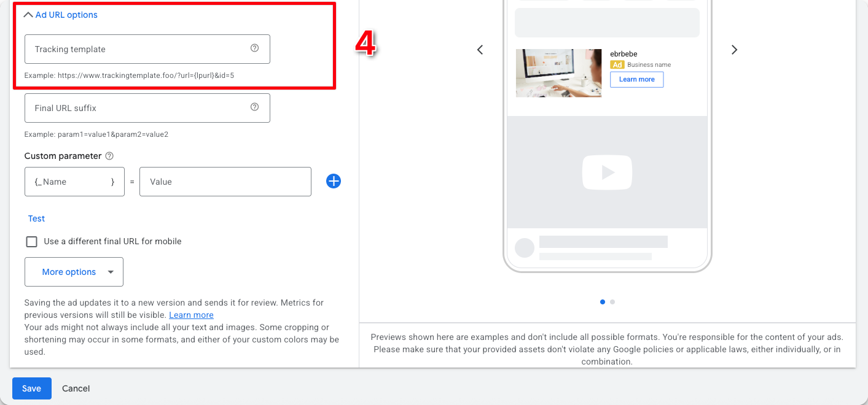Screen dimensions: 868x405
Task: Open the More options dropdown
Action: point(74,272)
